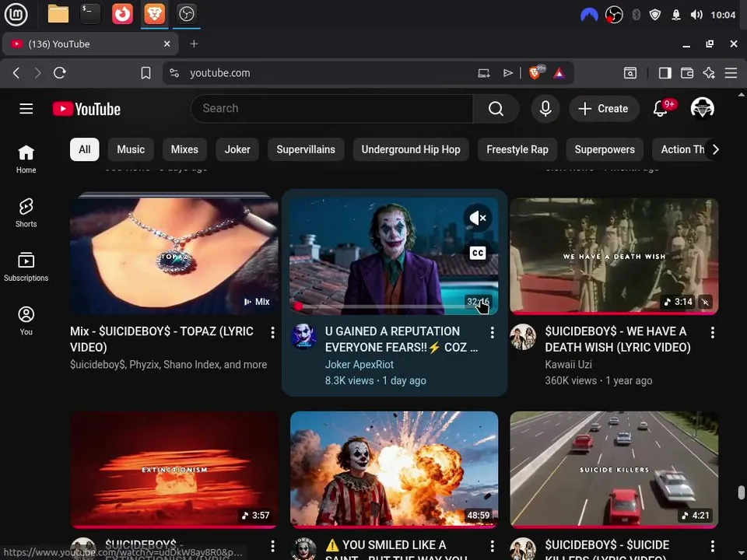Image resolution: width=747 pixels, height=560 pixels.
Task: Open site settings icon in address bar
Action: (x=174, y=73)
